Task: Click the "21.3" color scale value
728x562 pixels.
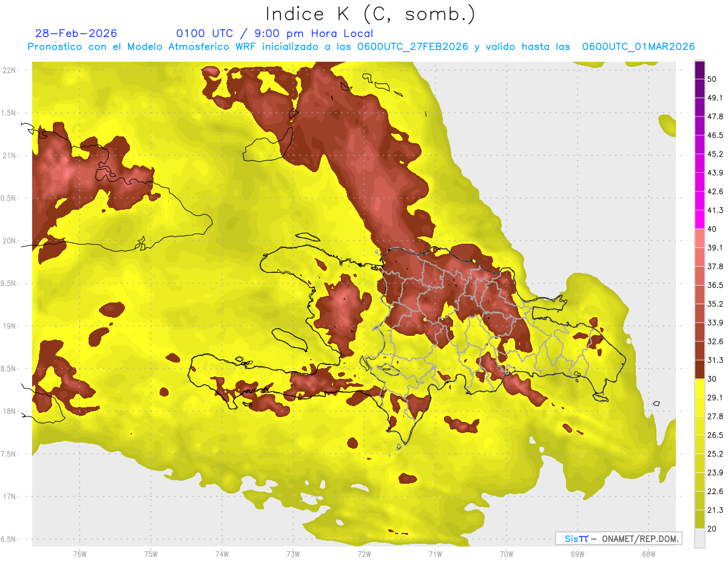Action: 715,510
